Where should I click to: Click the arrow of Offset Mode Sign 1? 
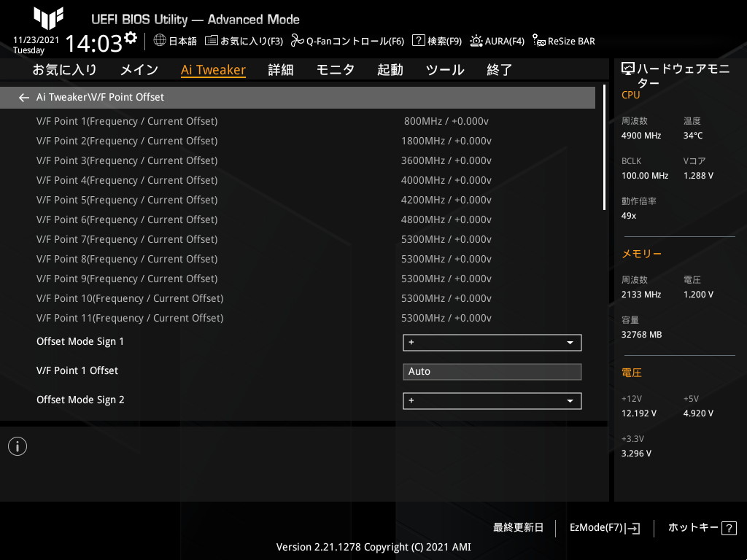(570, 343)
